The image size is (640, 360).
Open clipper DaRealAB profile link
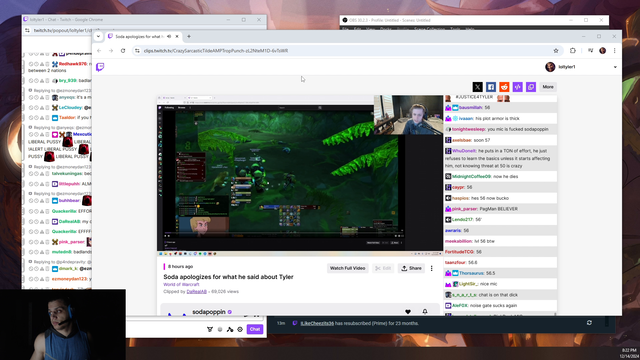point(196,291)
